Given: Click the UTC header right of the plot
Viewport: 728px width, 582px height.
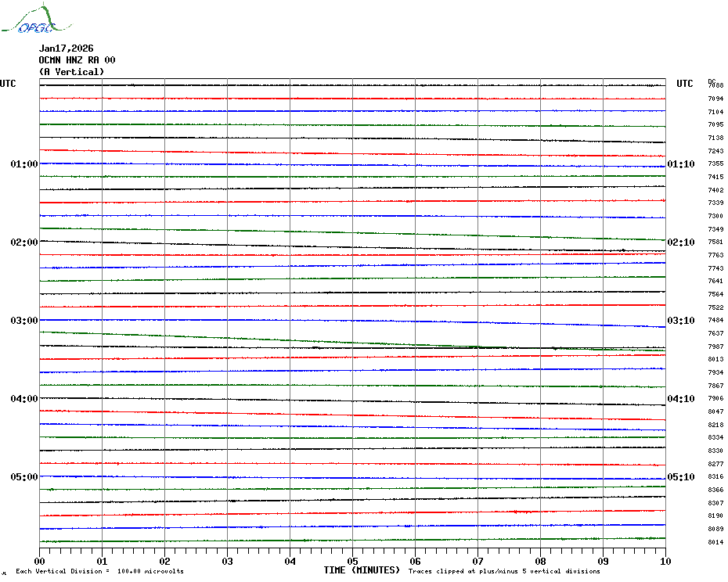Looking at the screenshot, I should coord(684,84).
